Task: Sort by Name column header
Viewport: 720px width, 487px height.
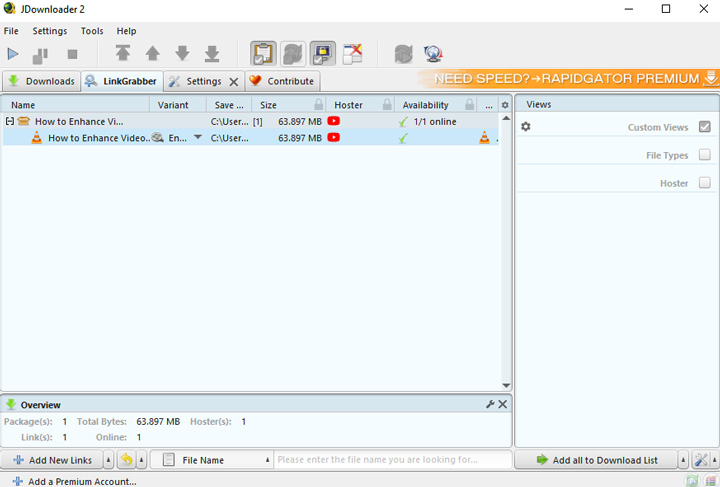Action: click(76, 105)
